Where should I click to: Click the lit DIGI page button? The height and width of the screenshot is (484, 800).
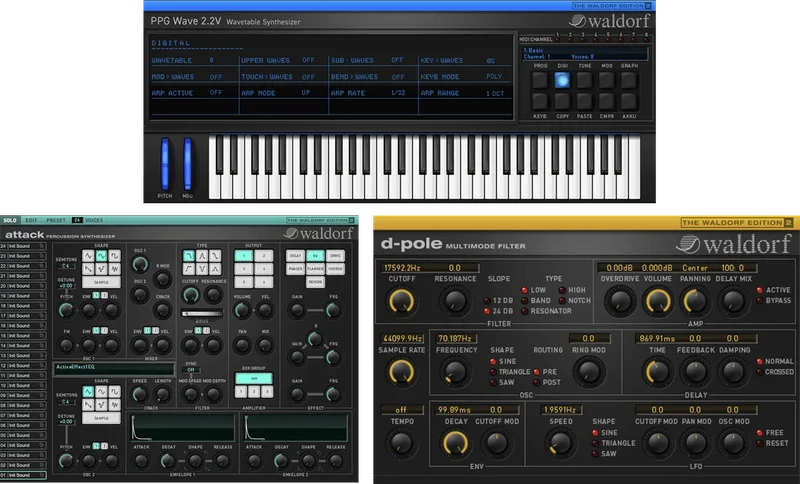[x=562, y=80]
